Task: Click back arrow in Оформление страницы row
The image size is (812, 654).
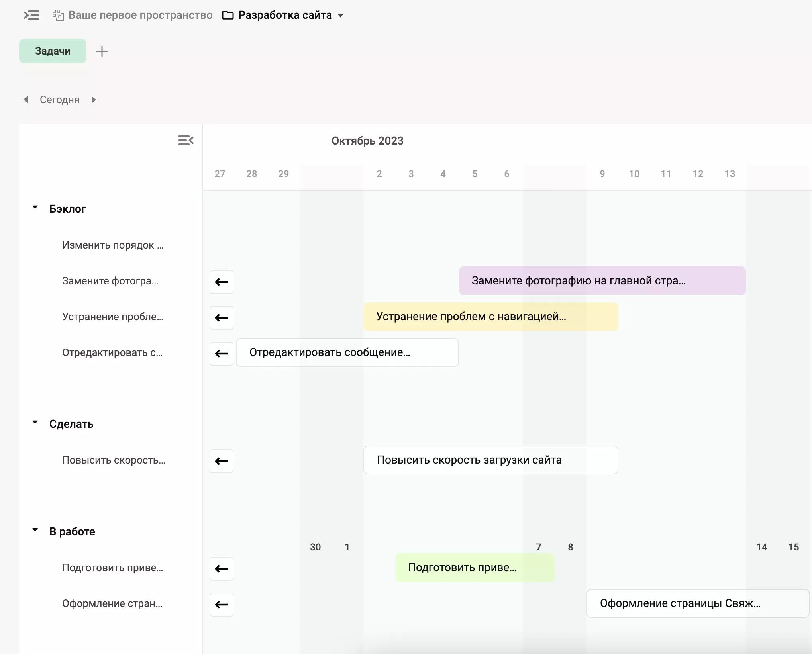Action: pyautogui.click(x=222, y=605)
